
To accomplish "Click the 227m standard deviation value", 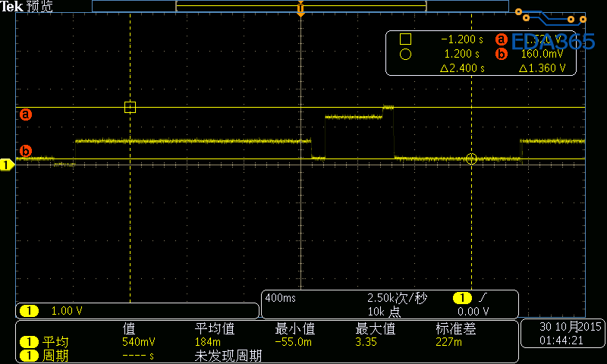I will click(448, 342).
